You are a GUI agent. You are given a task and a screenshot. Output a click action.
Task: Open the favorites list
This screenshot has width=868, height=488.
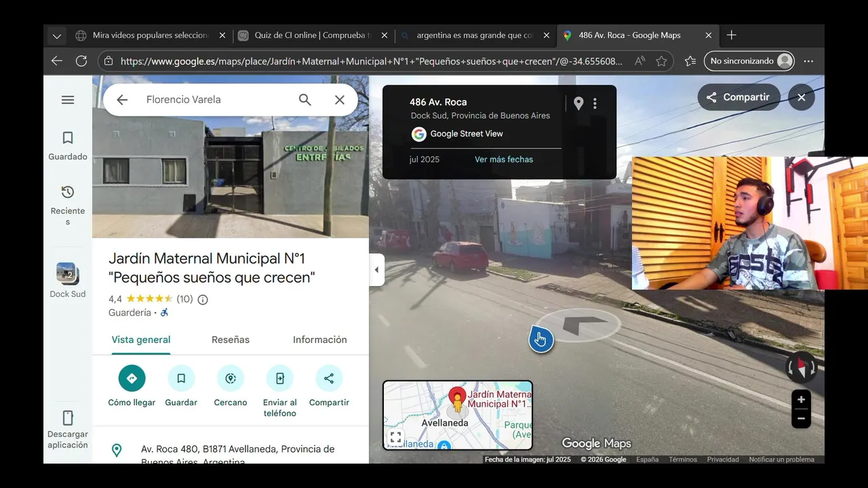click(690, 61)
